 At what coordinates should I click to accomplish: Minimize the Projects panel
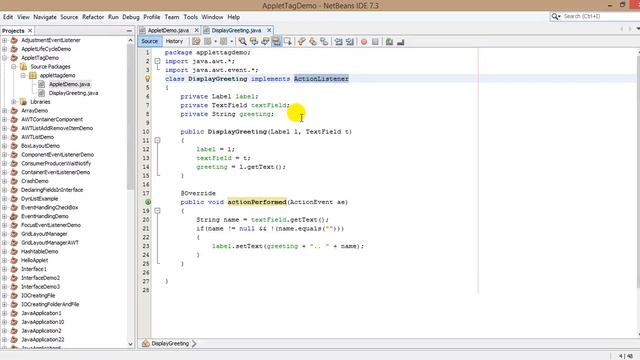click(129, 31)
